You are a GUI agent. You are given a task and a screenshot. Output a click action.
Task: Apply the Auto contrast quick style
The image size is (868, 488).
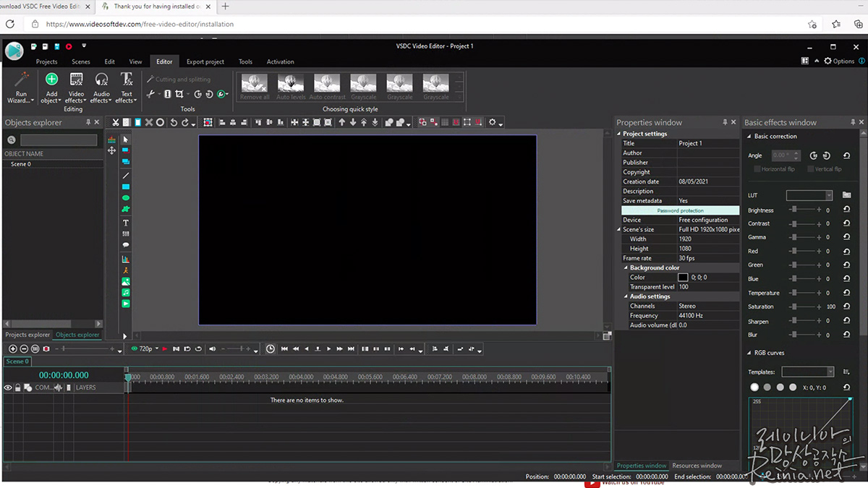327,87
